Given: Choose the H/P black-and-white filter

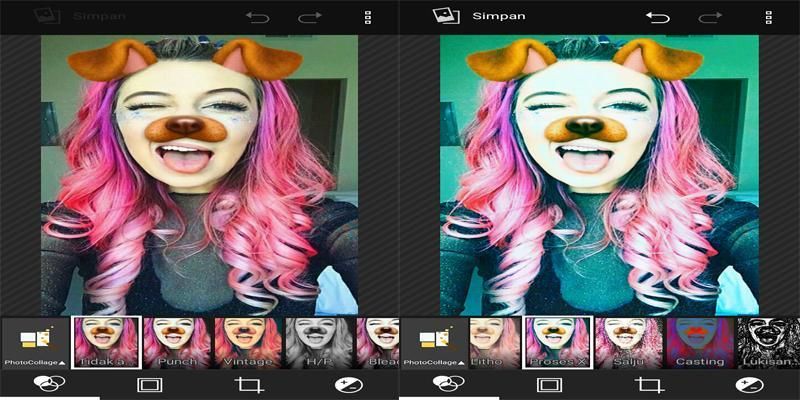Looking at the screenshot, I should (x=318, y=343).
